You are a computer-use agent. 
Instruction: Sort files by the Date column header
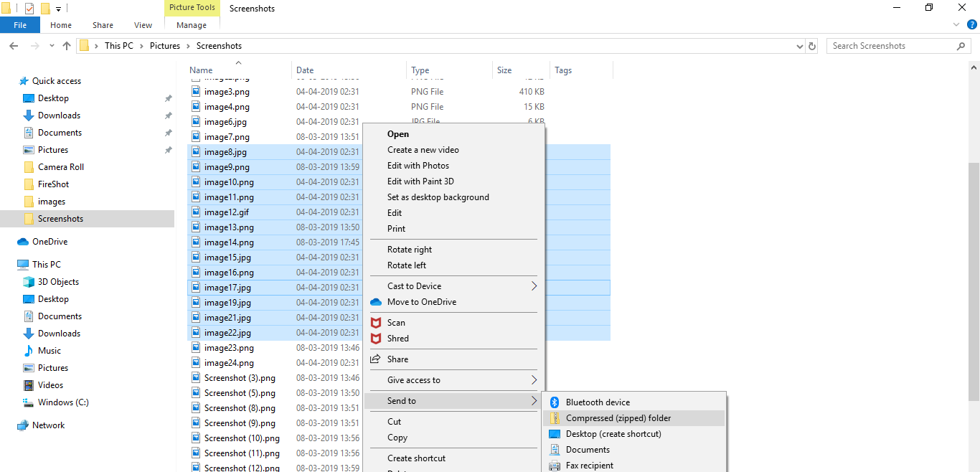[x=306, y=70]
